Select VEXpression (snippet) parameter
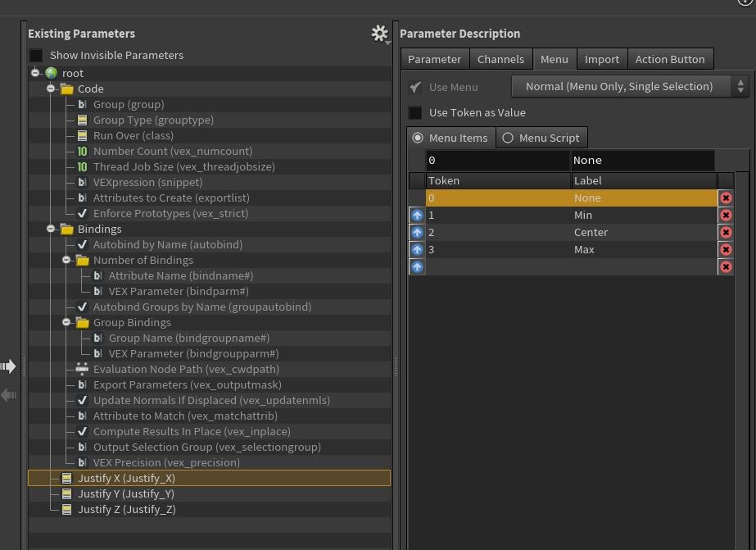The width and height of the screenshot is (756, 550). 147,182
